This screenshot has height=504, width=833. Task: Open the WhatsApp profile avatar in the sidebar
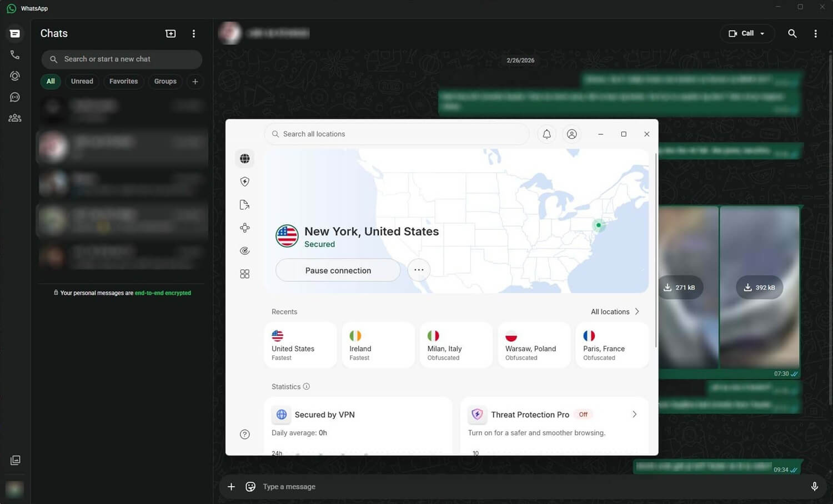coord(14,489)
